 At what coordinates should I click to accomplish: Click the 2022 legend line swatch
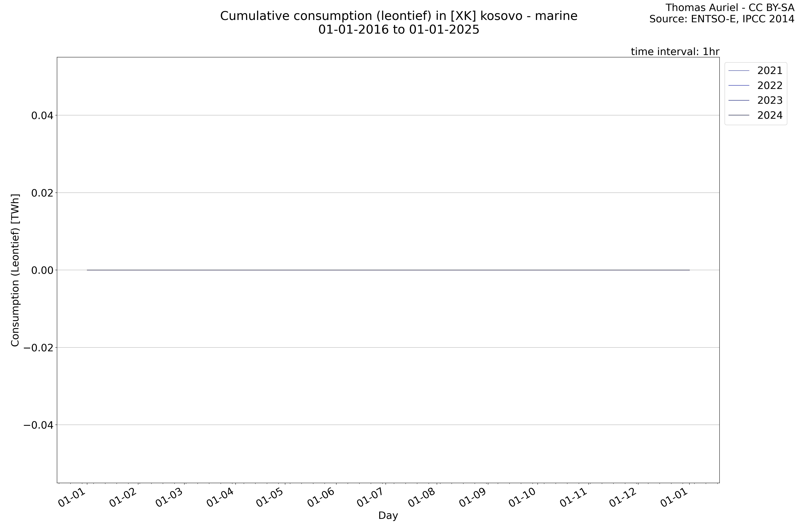[x=739, y=85]
